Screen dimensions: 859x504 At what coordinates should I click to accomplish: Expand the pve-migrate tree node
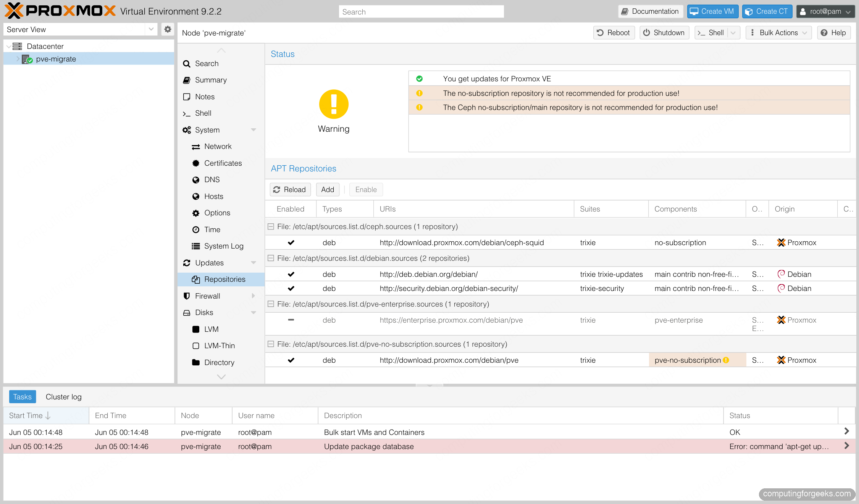coord(18,59)
